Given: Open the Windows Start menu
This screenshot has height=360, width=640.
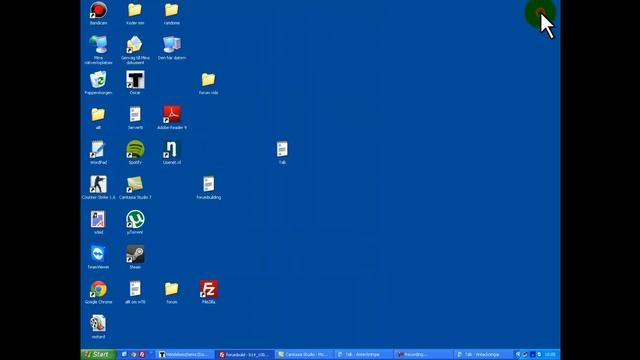Looking at the screenshot, I should pyautogui.click(x=99, y=354).
